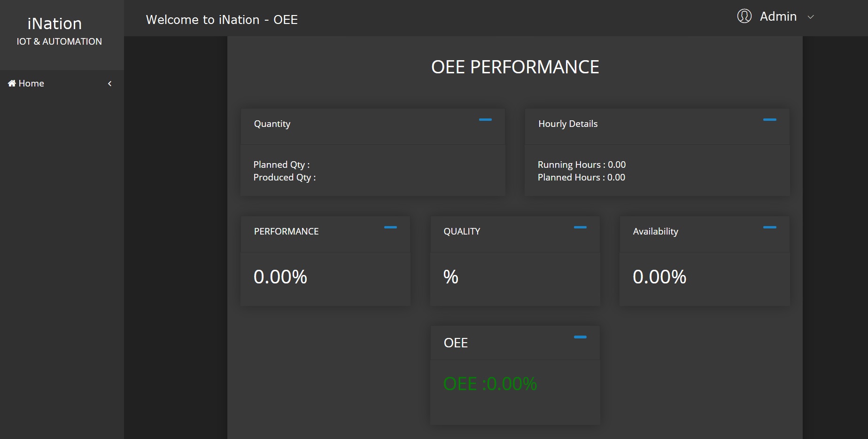
Task: Click the Admin user avatar icon
Action: tap(744, 16)
